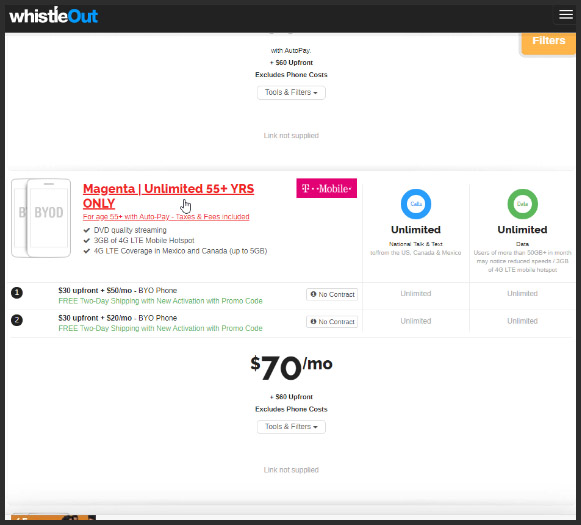Viewport: 581px width, 525px height.
Task: Expand lower Tools & Filters dropdown
Action: coord(291,427)
